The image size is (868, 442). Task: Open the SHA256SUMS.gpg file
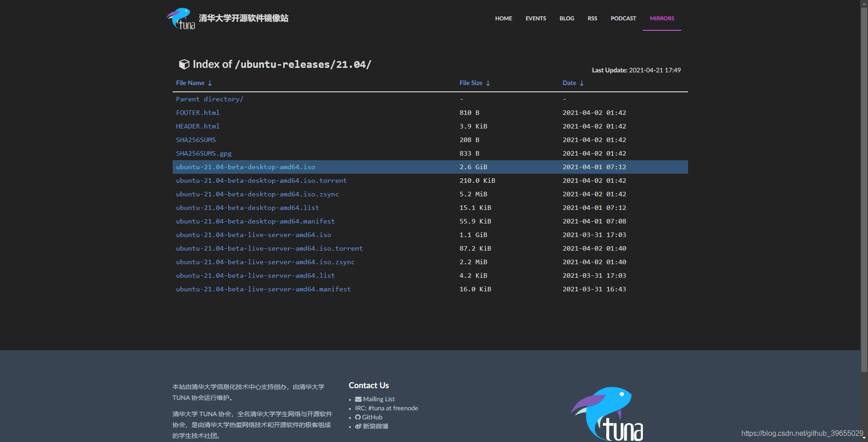204,153
